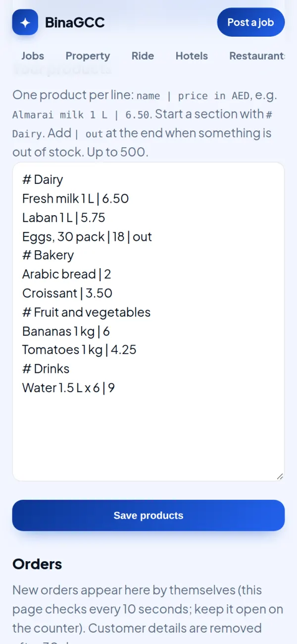The image size is (297, 644).
Task: Click the 'Eggs, 30 pack | 18 | out' line
Action: [87, 236]
